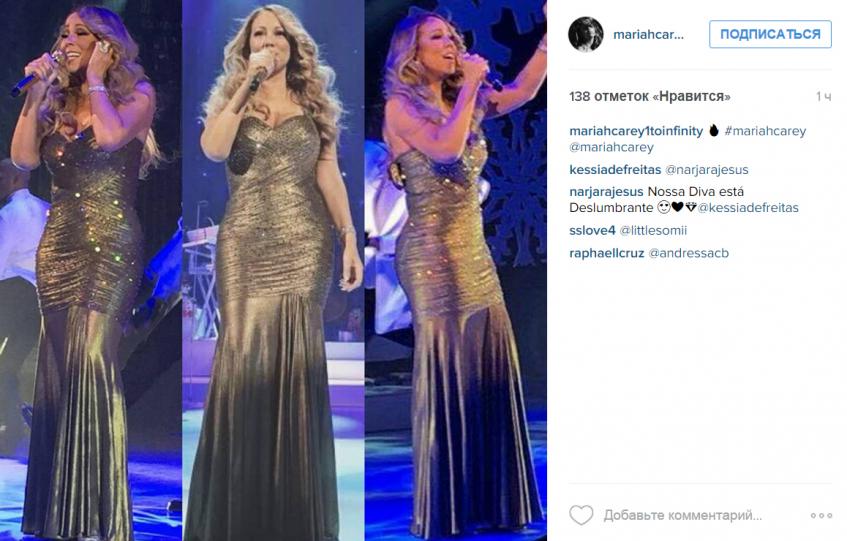The height and width of the screenshot is (541, 847).
Task: Open sslove4 commenter profile
Action: point(592,231)
